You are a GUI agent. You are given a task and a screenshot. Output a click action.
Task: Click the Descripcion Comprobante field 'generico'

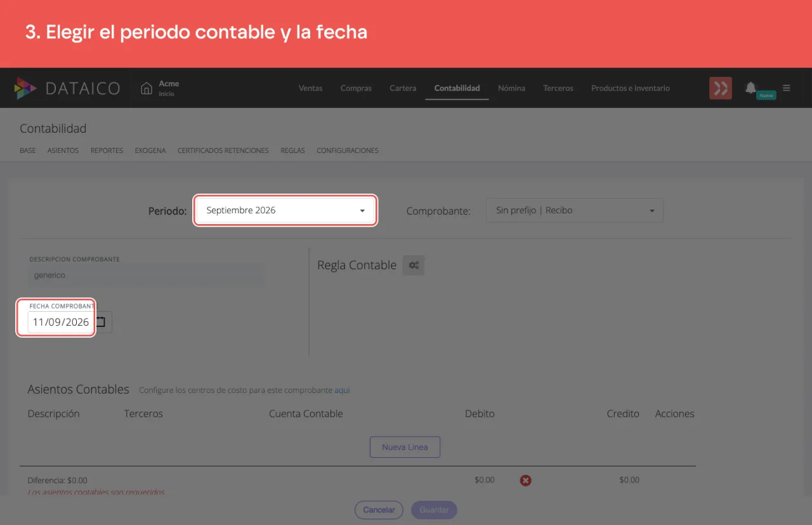147,276
